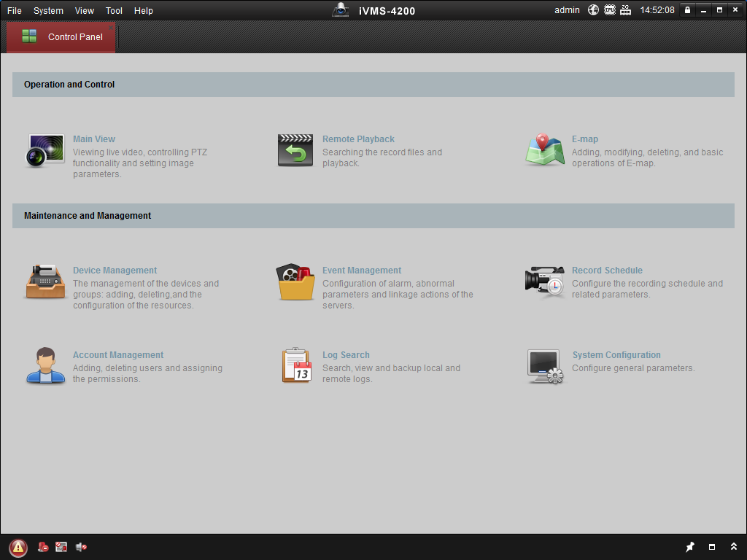This screenshot has height=560, width=747.
Task: Open the Main View camera icon
Action: pos(44,151)
